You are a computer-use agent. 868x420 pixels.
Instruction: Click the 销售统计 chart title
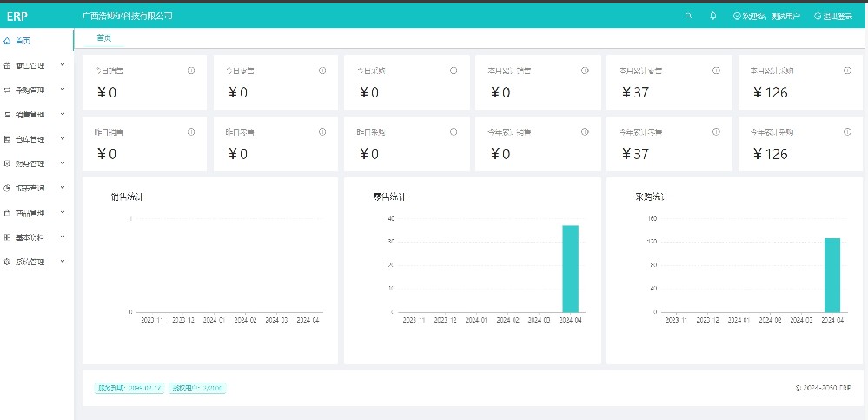click(128, 197)
